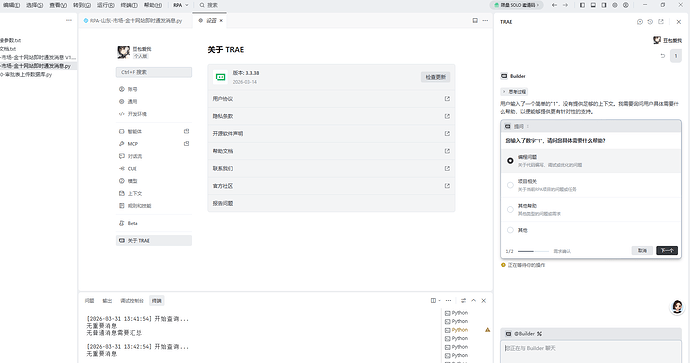The width and height of the screenshot is (690, 363).
Task: Open the RPA project dropdown
Action: coord(180,5)
